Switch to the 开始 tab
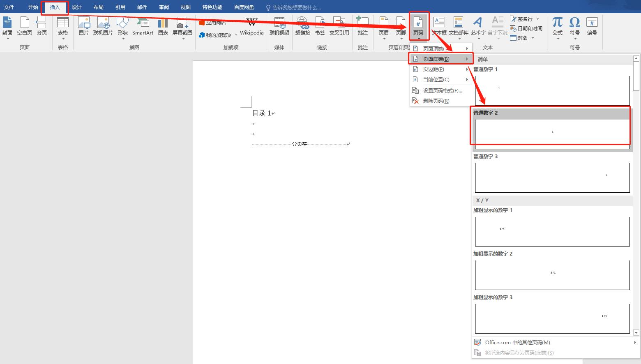 tap(33, 7)
